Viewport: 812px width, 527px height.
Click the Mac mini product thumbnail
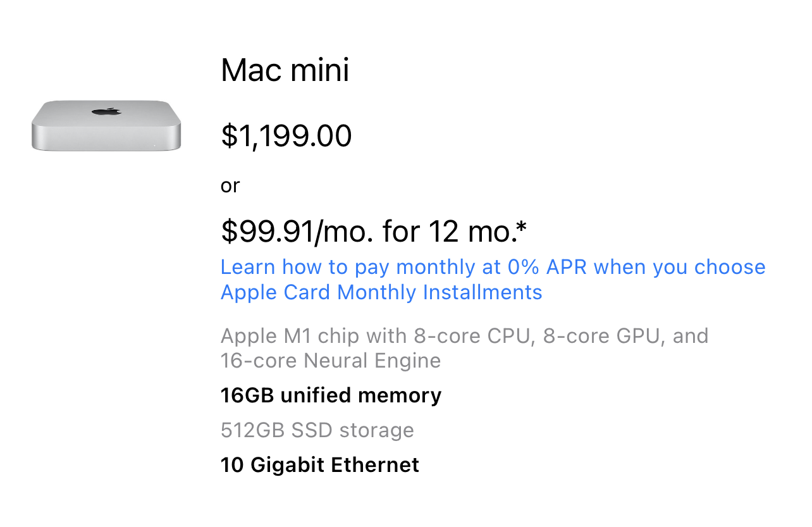[x=106, y=125]
